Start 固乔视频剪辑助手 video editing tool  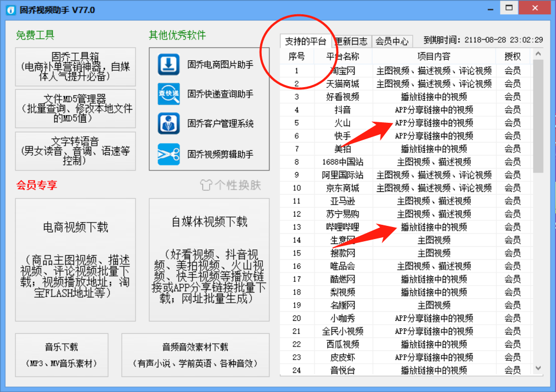169,153
